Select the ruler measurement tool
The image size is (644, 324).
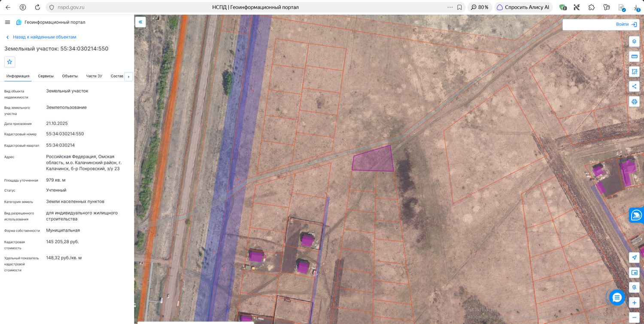634,56
